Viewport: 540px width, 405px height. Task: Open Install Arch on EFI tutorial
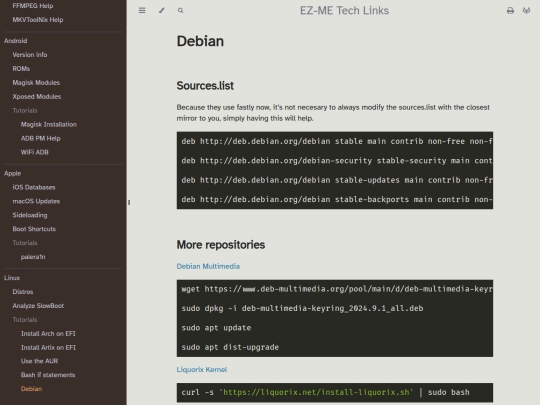[x=48, y=334]
